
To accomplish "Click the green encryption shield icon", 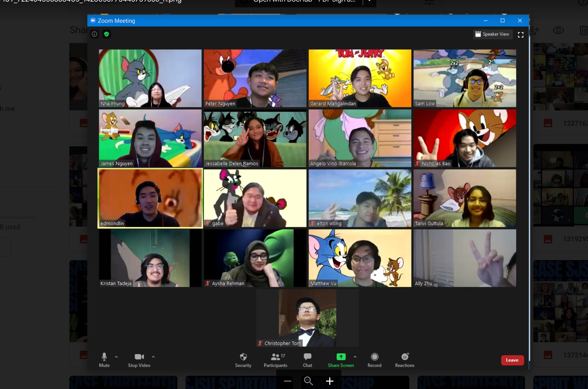I will pos(107,34).
